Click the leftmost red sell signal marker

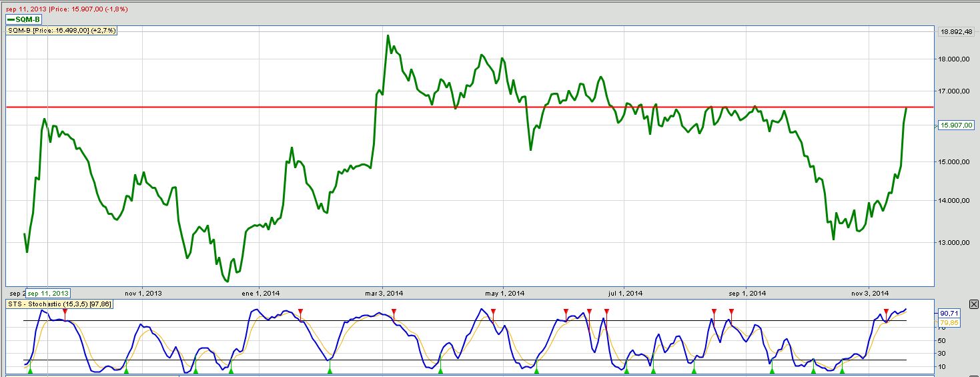pos(65,312)
